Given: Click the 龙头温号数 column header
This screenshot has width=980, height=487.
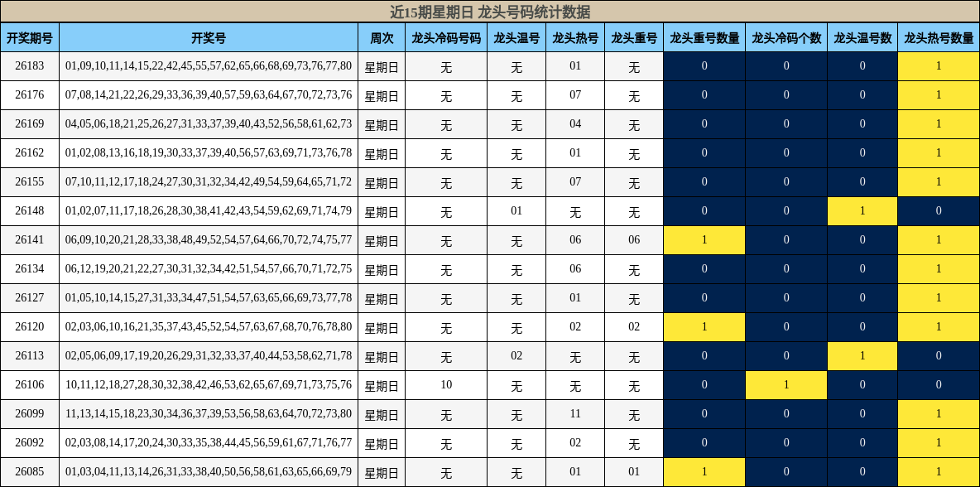Looking at the screenshot, I should pyautogui.click(x=862, y=37).
